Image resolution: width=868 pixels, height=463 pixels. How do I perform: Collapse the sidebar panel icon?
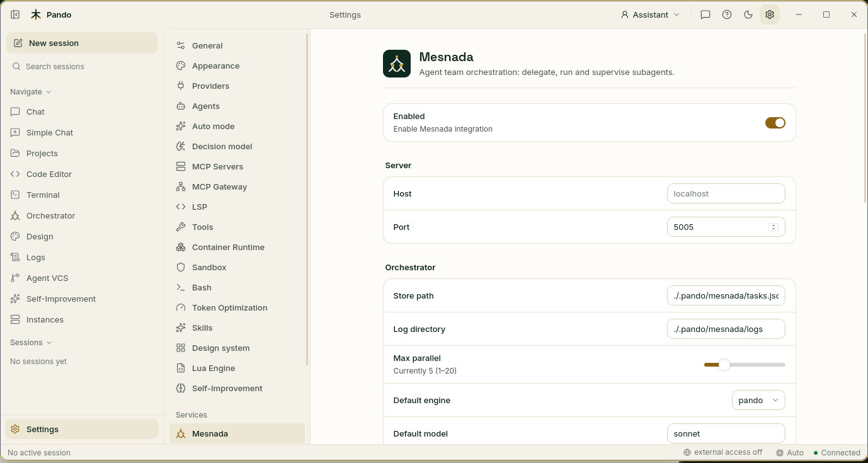click(15, 14)
